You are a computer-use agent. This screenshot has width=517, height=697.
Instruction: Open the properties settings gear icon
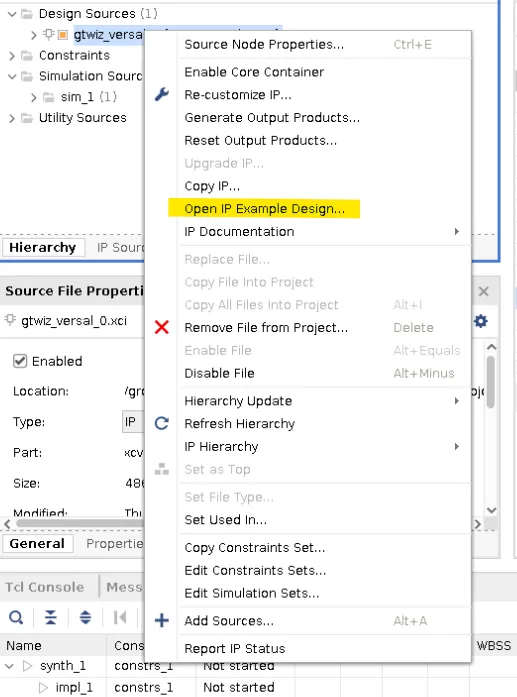point(481,321)
